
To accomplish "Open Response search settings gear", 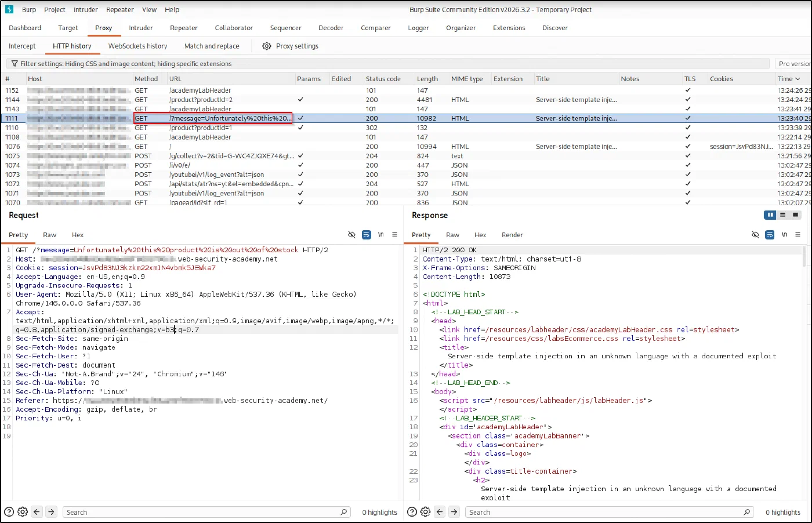I will (x=426, y=512).
